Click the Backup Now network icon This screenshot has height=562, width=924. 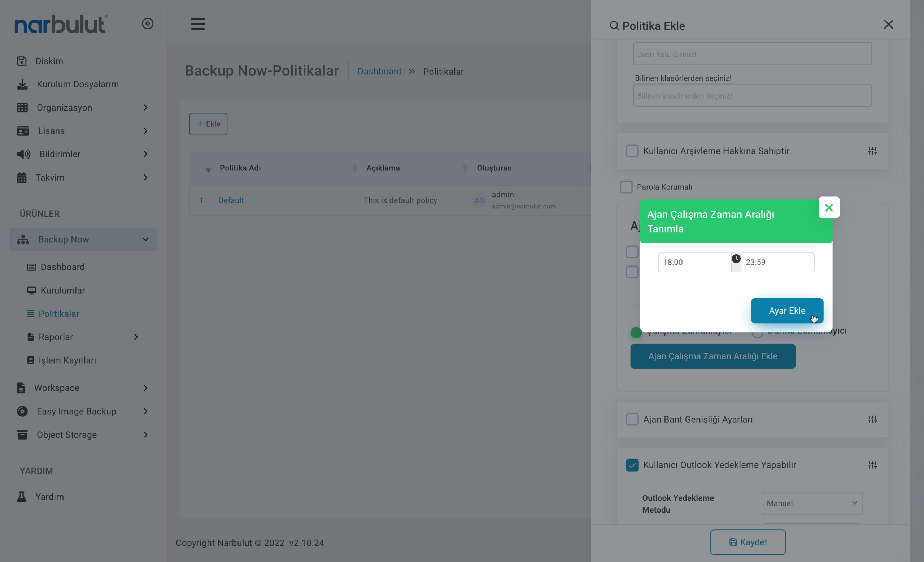click(23, 239)
